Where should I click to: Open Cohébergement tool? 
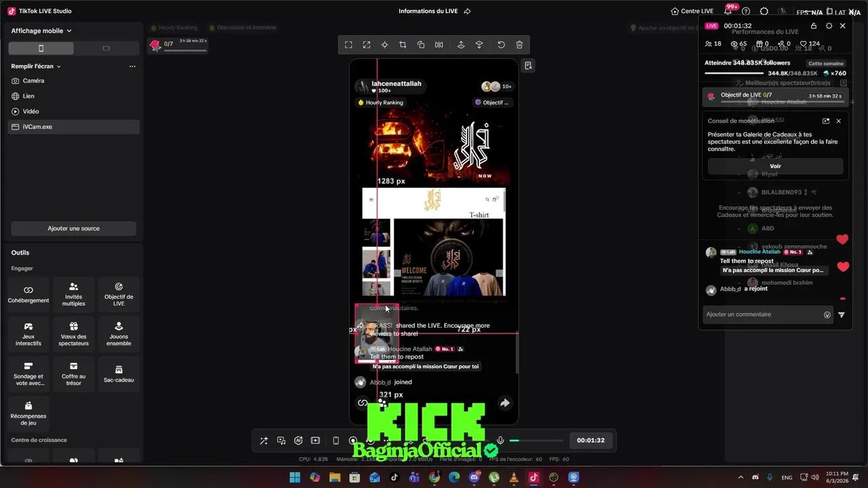[28, 294]
